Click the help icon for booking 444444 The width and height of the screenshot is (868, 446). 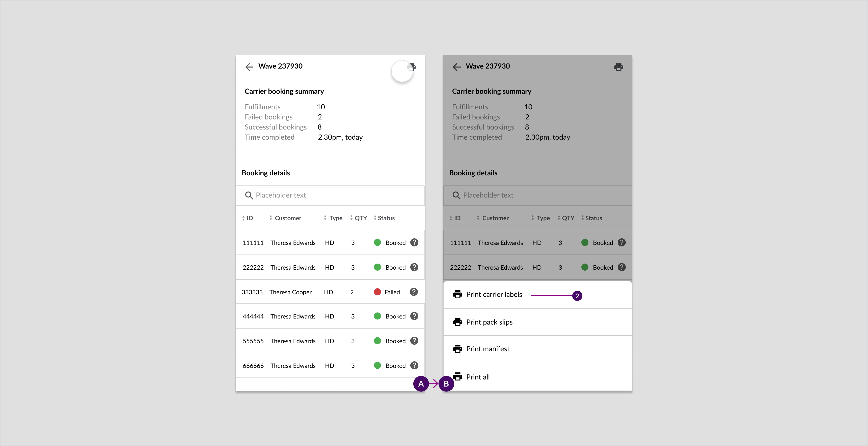click(x=414, y=316)
